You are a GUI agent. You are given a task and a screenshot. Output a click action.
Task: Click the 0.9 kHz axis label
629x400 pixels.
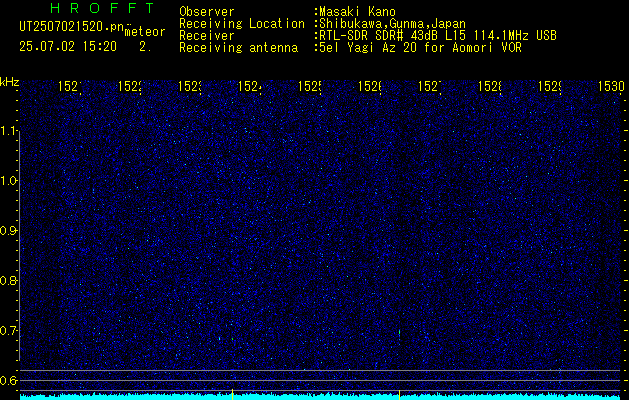[x=9, y=231]
